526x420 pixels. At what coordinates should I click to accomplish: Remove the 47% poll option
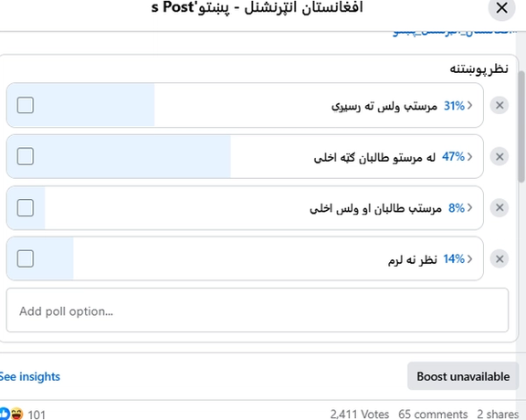[x=500, y=157]
